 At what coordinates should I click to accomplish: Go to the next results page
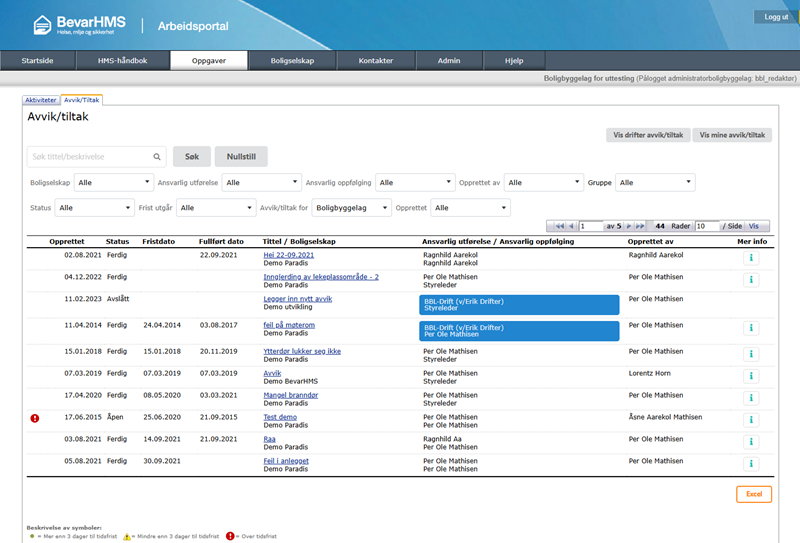click(629, 226)
